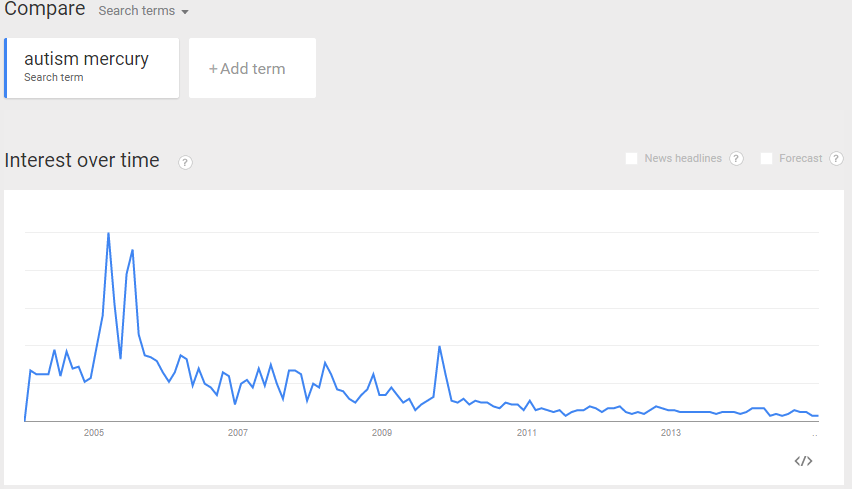
Task: Click the second tall peak in late 2005
Action: coord(132,250)
